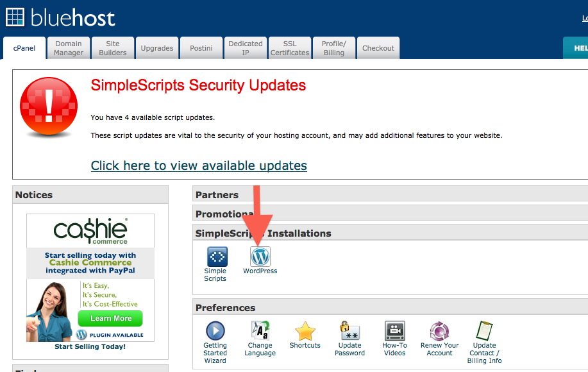Collapse the Notices panel header
This screenshot has width=588, height=372.
[x=90, y=194]
